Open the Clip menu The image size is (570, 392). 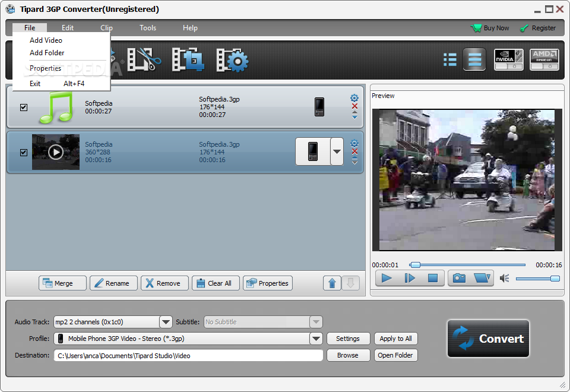click(106, 28)
